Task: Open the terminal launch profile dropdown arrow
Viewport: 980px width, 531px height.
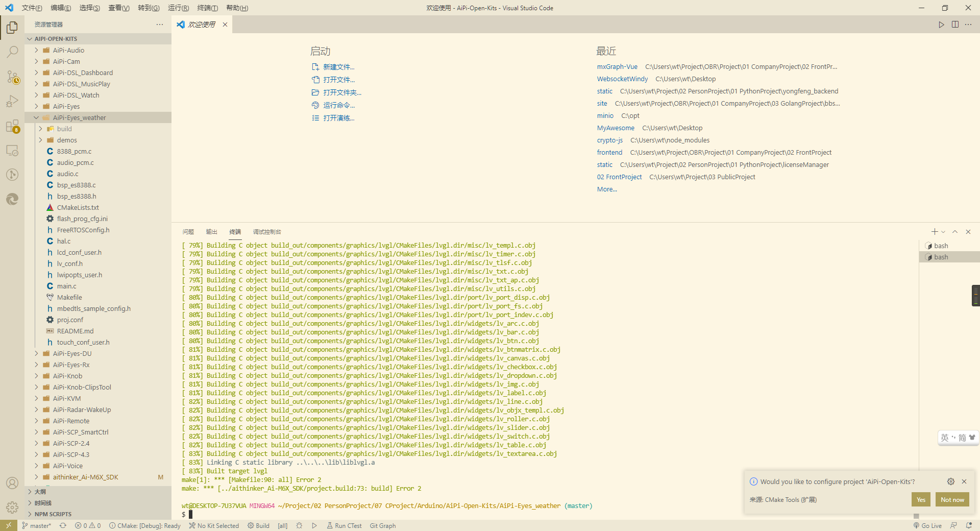Action: pyautogui.click(x=943, y=232)
